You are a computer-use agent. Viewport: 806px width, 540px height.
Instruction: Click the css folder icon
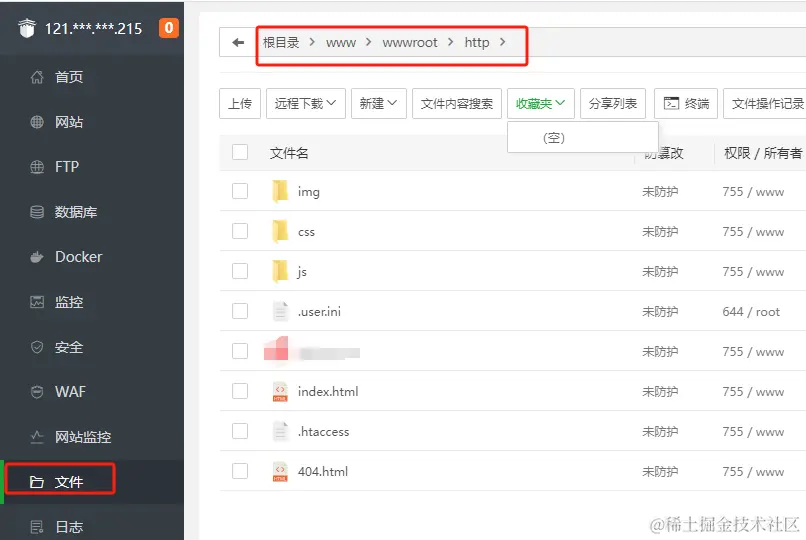[280, 231]
